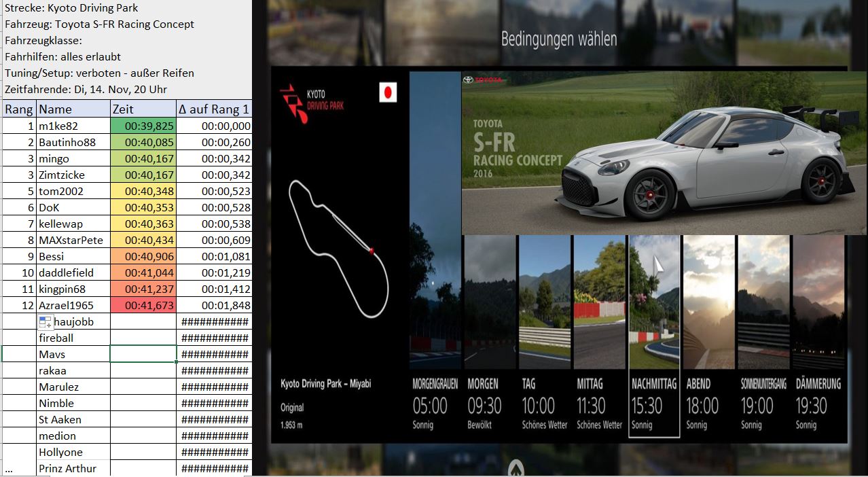The height and width of the screenshot is (477, 868).
Task: Click the Miyabi track layout map
Action: click(340, 248)
